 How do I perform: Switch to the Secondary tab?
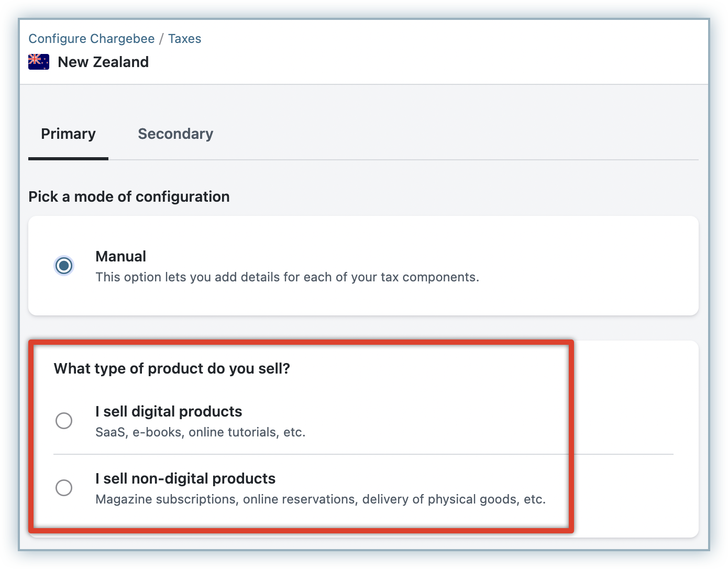pyautogui.click(x=175, y=134)
